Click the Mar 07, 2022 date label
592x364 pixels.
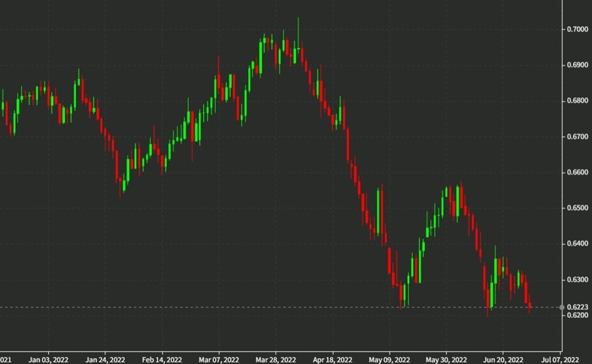pyautogui.click(x=218, y=360)
